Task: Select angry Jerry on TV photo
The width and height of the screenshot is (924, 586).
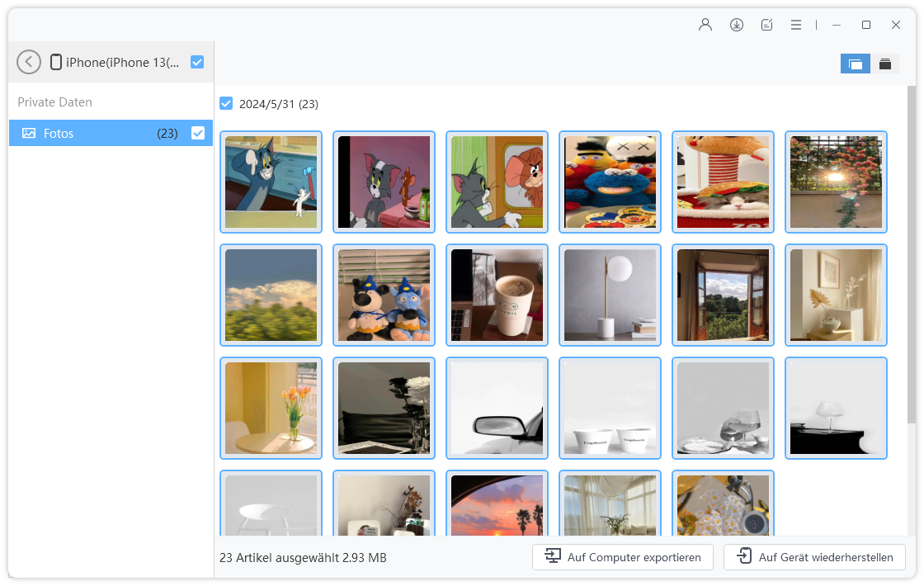Action: click(497, 182)
